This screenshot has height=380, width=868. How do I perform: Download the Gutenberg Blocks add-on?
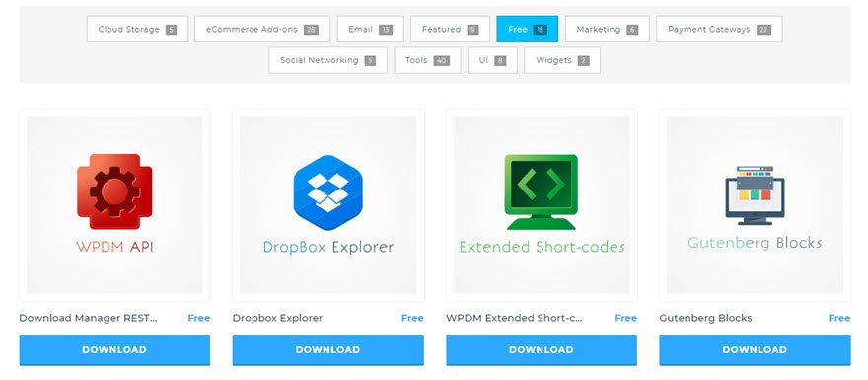755,350
